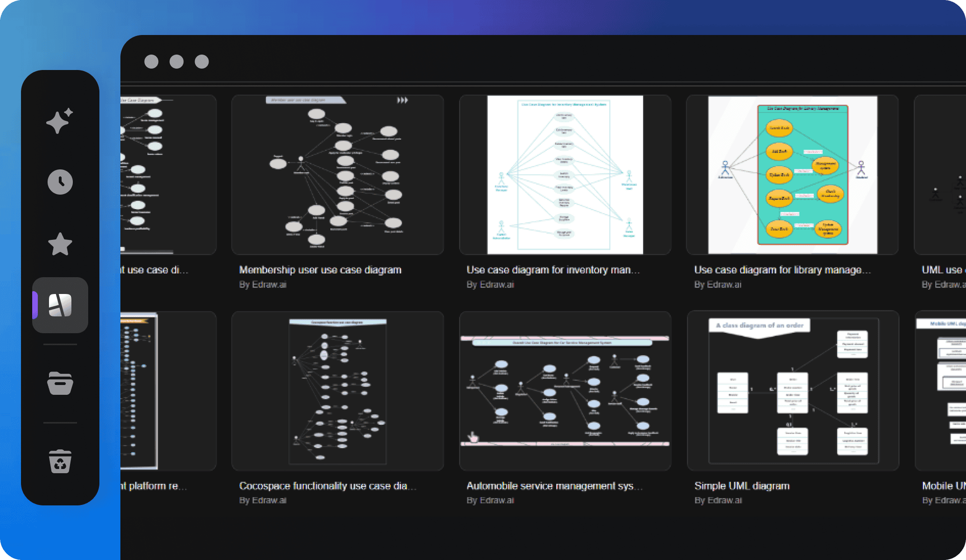Image resolution: width=966 pixels, height=560 pixels.
Task: Open the Recent clock icon in the sidebar
Action: (x=60, y=182)
